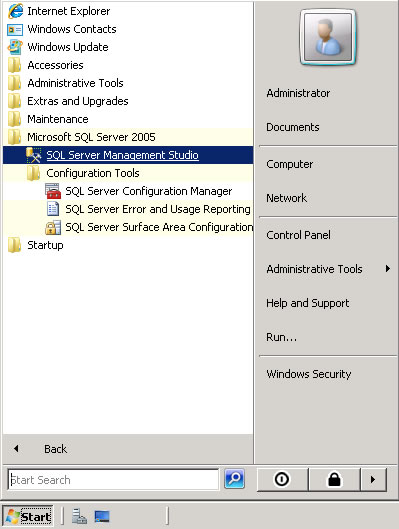Click the magnifier search button
The width and height of the screenshot is (399, 529).
coord(234,479)
